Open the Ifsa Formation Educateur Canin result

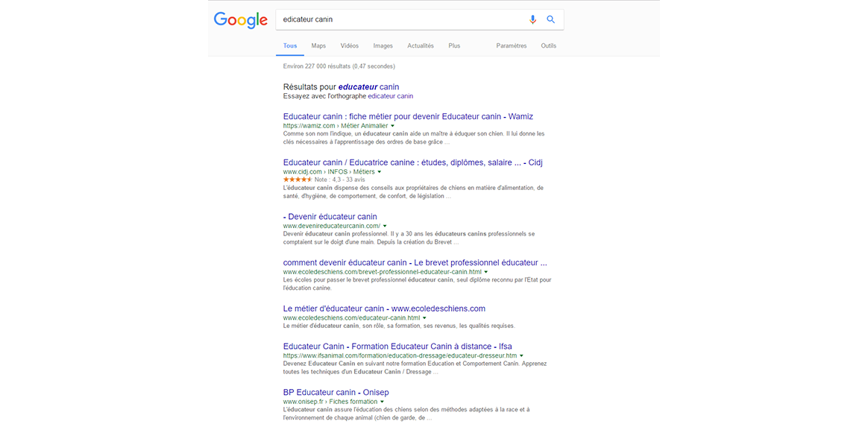[397, 347]
